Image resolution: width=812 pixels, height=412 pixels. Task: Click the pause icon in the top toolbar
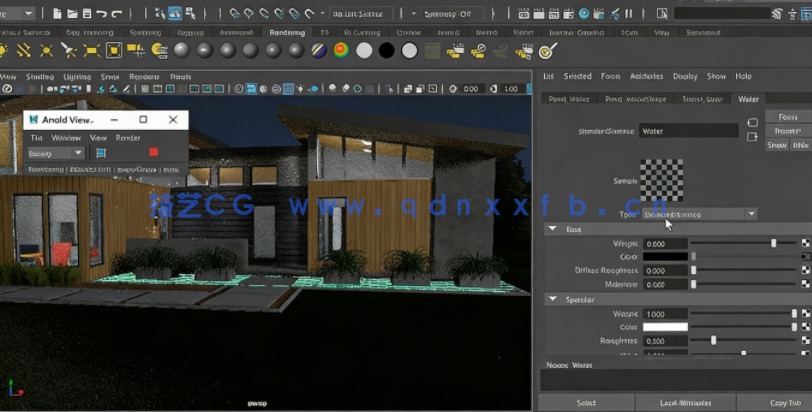tap(628, 14)
